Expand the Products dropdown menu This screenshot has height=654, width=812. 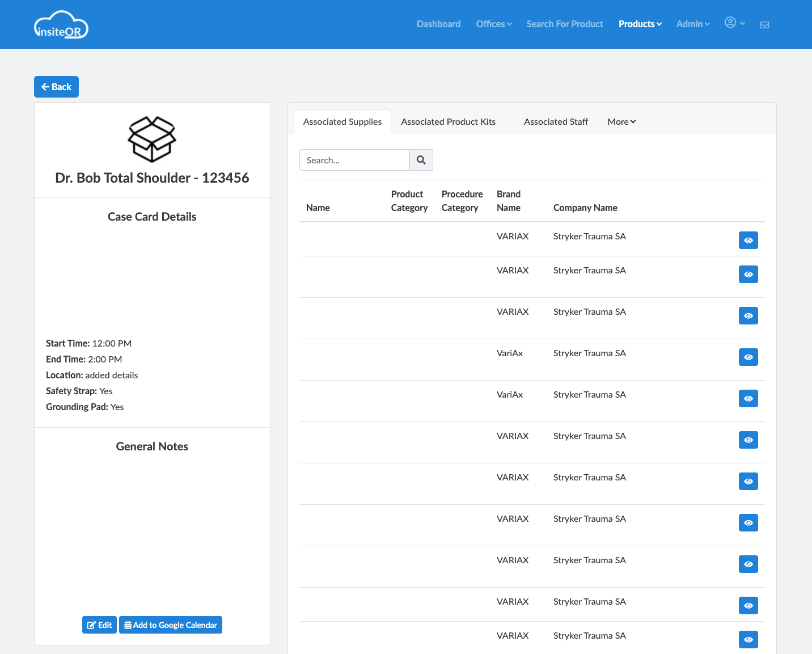(x=640, y=24)
